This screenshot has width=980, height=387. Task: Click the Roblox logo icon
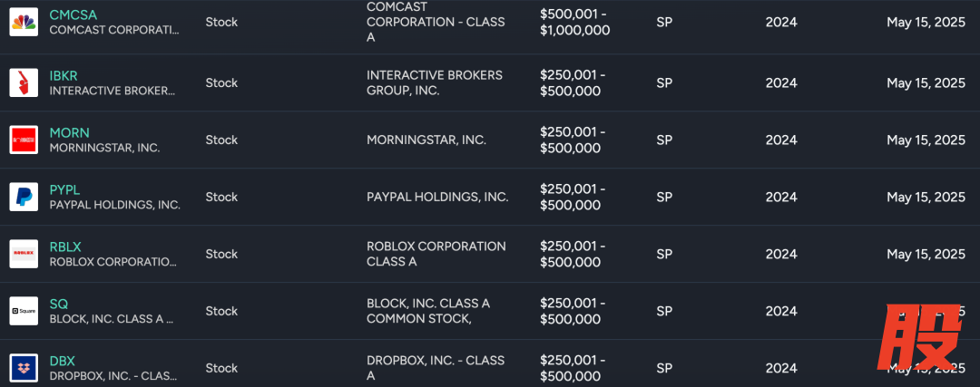[x=24, y=254]
